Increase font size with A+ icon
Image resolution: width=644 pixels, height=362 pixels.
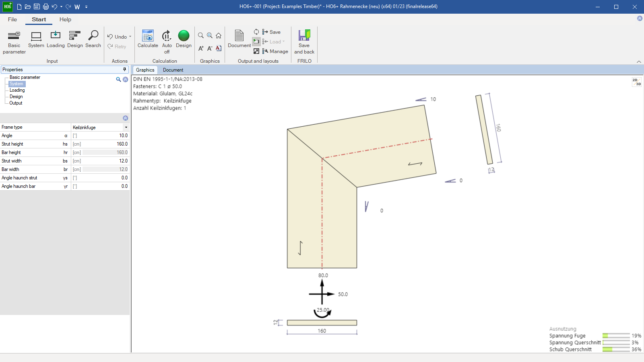tap(201, 48)
